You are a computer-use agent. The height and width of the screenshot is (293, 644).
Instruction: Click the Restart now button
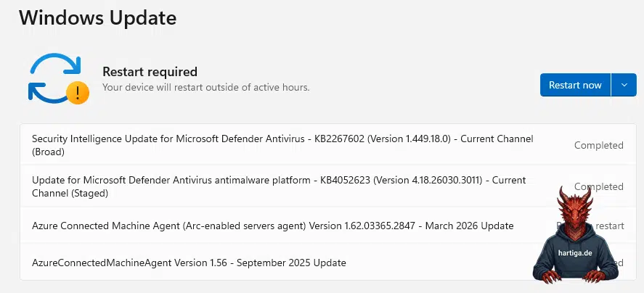[x=575, y=85]
